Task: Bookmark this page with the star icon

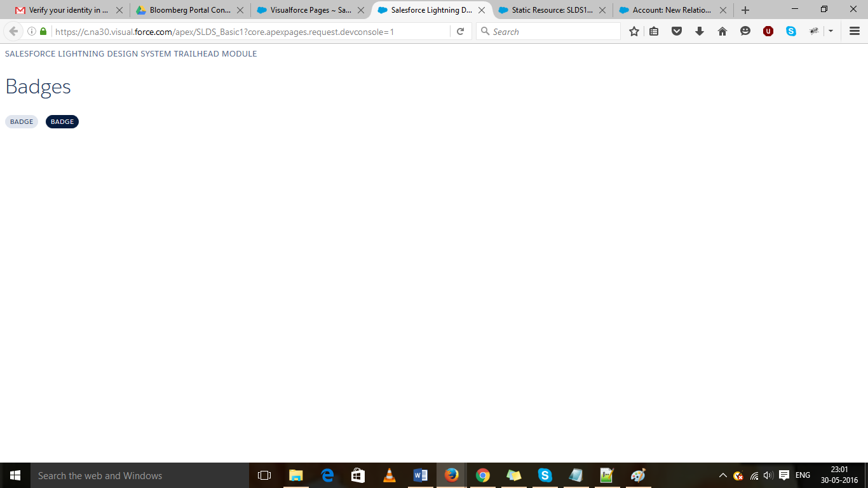Action: (x=634, y=30)
